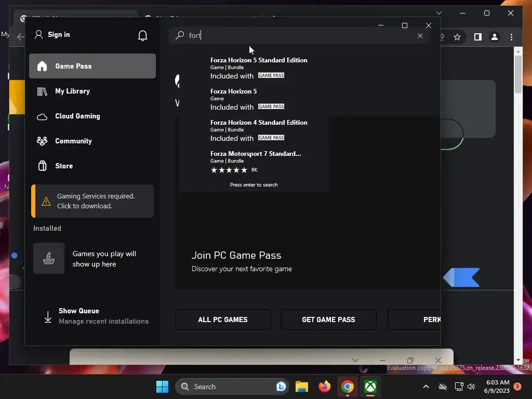Open the Community section
The width and height of the screenshot is (532, 399).
point(92,141)
